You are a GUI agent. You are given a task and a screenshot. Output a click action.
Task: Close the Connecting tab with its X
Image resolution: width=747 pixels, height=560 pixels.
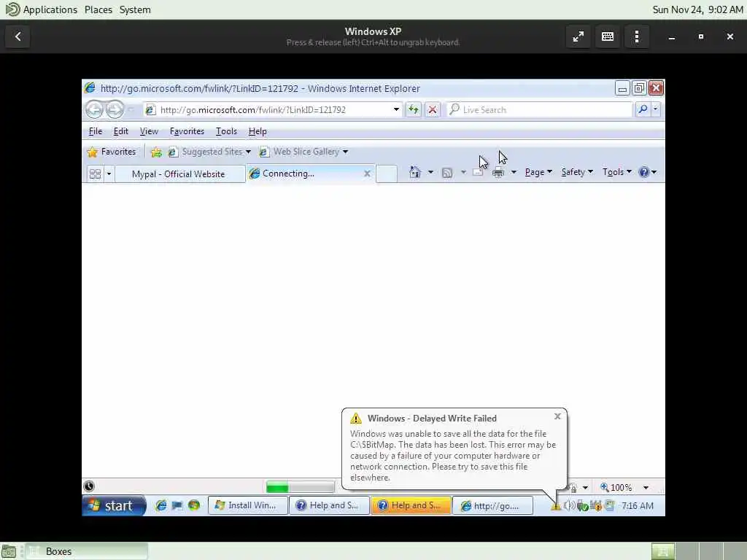click(x=368, y=174)
